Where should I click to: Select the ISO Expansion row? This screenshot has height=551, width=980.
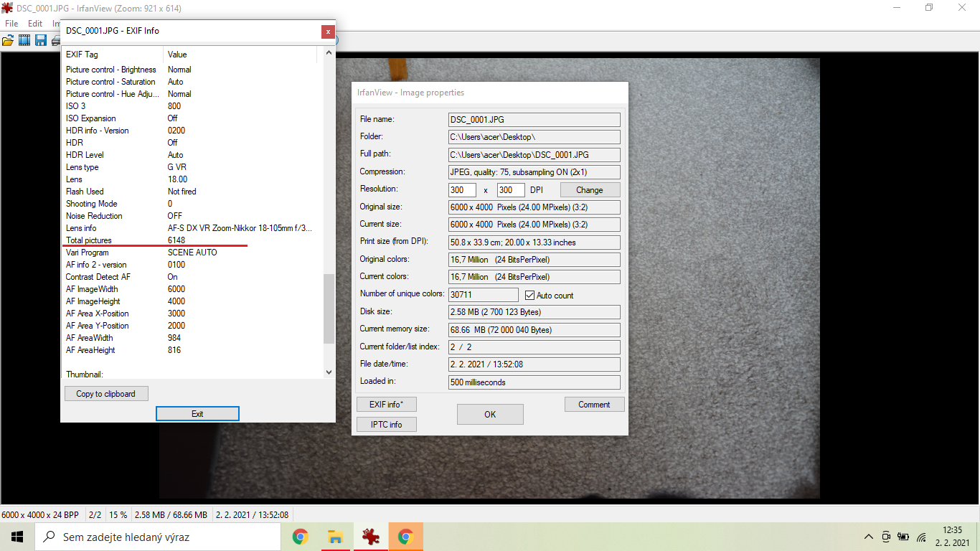click(192, 118)
